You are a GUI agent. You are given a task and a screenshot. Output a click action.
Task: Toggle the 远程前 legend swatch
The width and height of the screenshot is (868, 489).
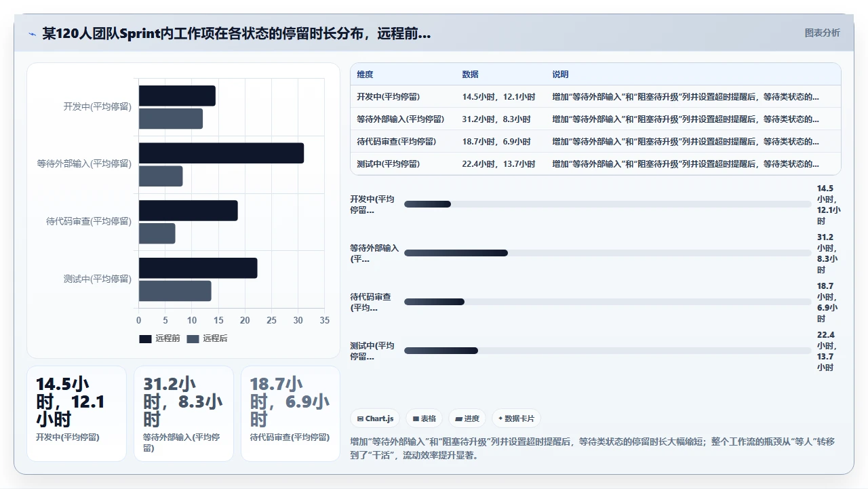pyautogui.click(x=145, y=338)
